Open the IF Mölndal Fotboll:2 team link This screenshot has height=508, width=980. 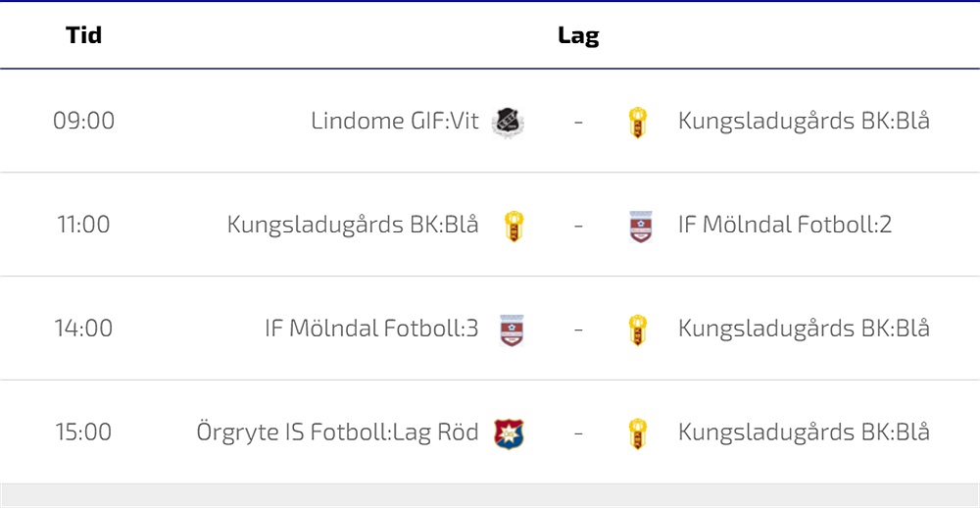(x=785, y=225)
